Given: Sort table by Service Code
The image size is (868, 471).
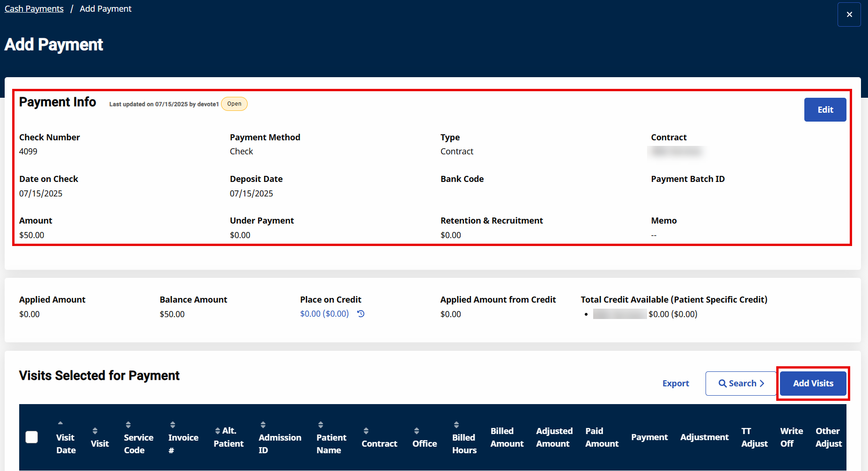Looking at the screenshot, I should [x=128, y=425].
